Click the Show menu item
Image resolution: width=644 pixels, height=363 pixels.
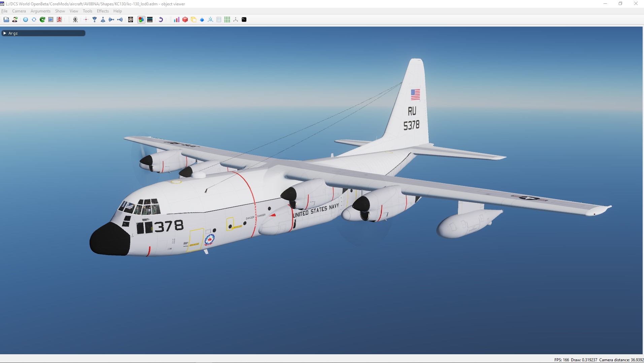point(60,11)
